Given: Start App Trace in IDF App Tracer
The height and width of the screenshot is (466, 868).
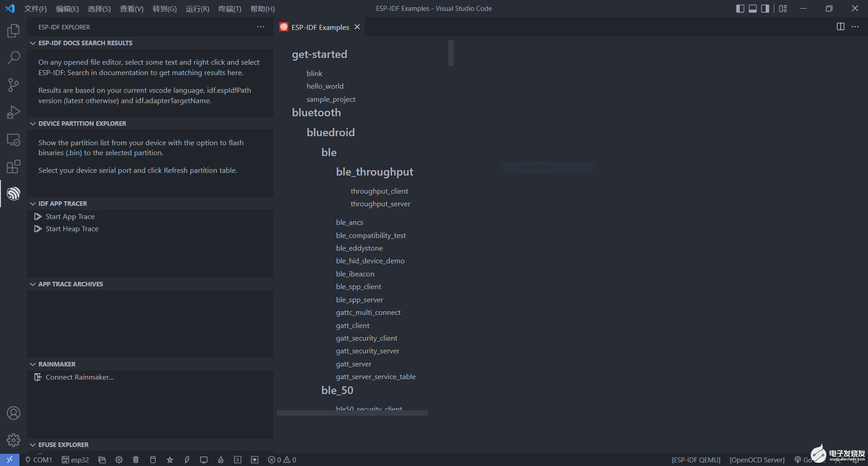Looking at the screenshot, I should coord(150,217).
